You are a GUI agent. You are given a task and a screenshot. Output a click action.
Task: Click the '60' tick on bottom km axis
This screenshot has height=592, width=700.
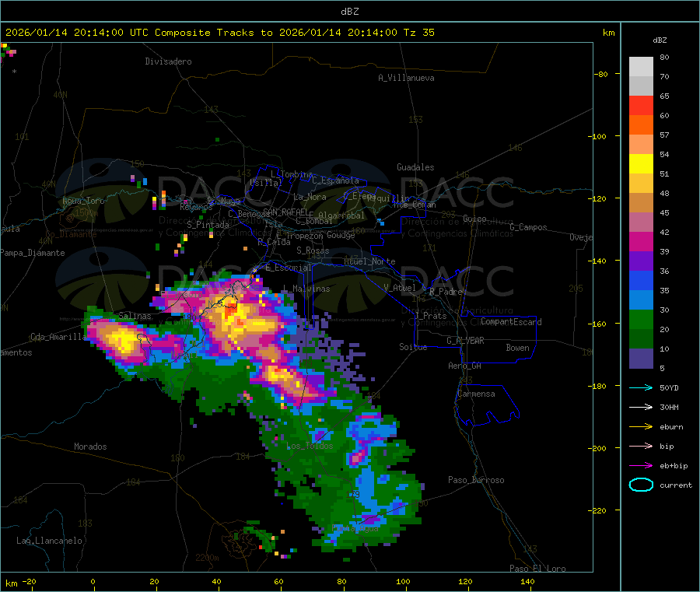click(278, 581)
